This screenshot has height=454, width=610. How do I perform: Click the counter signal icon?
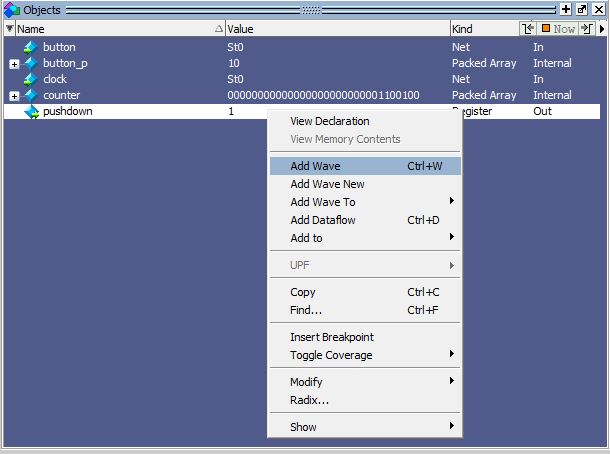pyautogui.click(x=30, y=95)
